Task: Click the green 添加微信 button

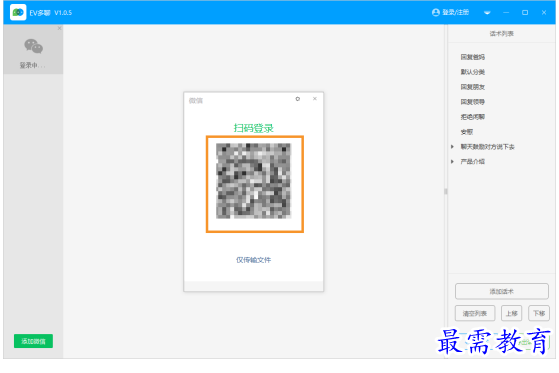Action: 33,341
